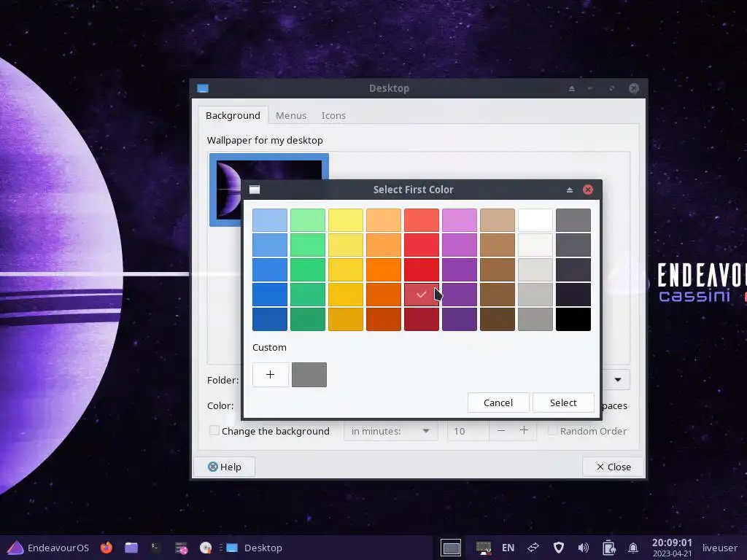Pick the black color swatch
The image size is (747, 560).
(573, 319)
